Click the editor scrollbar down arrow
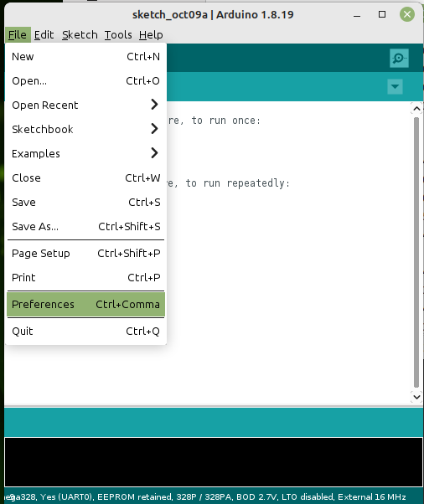Viewport: 424px width, 504px height. click(416, 397)
